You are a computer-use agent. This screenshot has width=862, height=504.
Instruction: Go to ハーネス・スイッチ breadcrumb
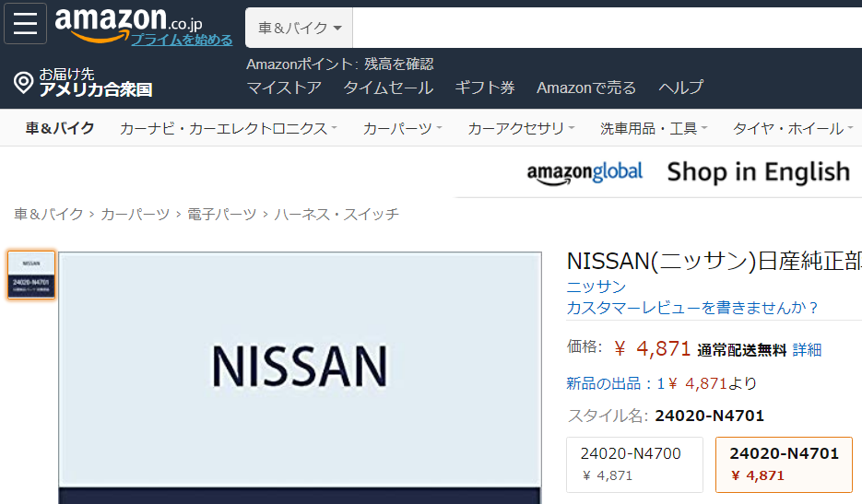click(x=337, y=214)
